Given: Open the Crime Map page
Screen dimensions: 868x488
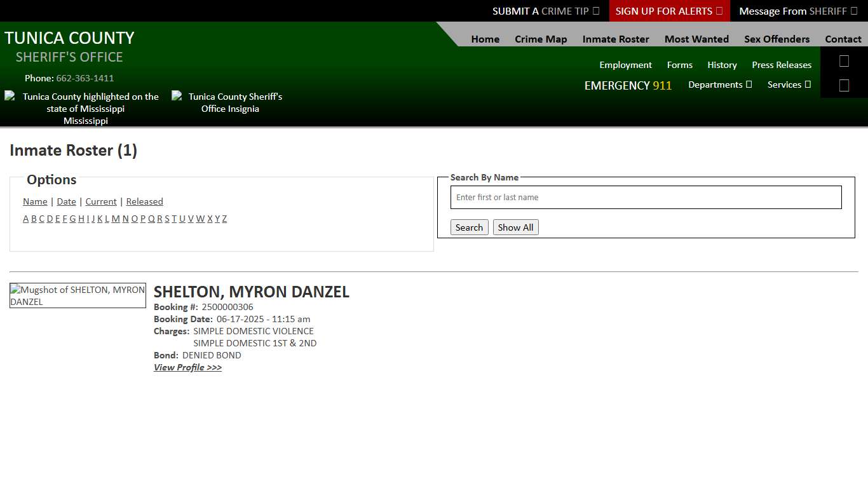Looking at the screenshot, I should (x=541, y=39).
